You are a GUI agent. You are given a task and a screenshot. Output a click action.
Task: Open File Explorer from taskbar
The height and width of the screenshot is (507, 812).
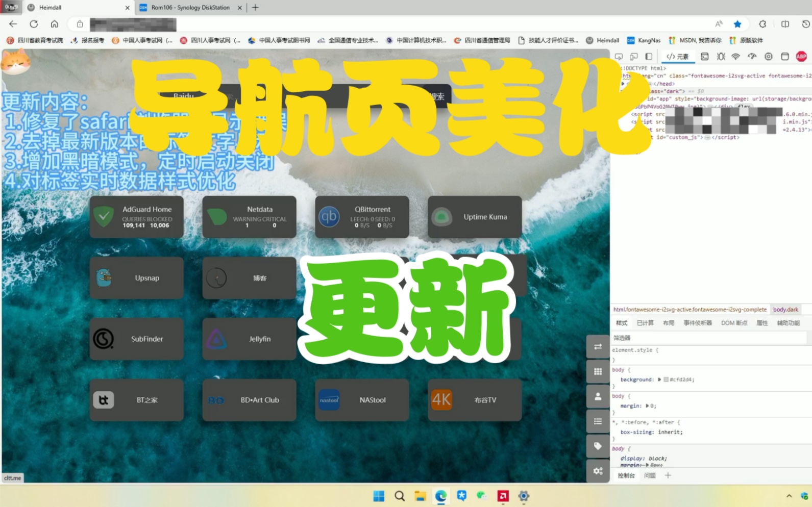pos(420,496)
